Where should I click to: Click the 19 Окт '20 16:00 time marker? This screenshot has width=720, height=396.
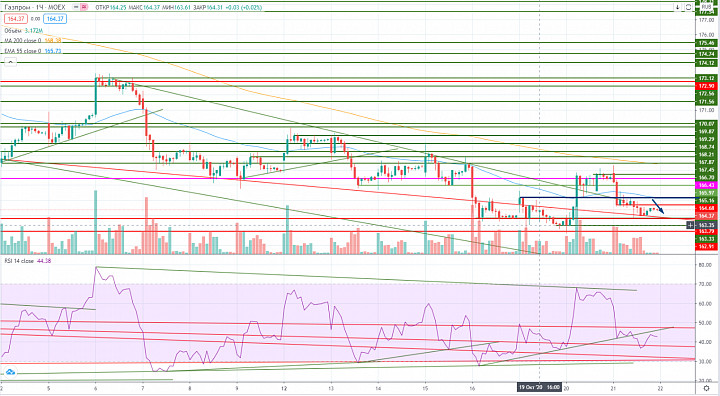pyautogui.click(x=540, y=387)
